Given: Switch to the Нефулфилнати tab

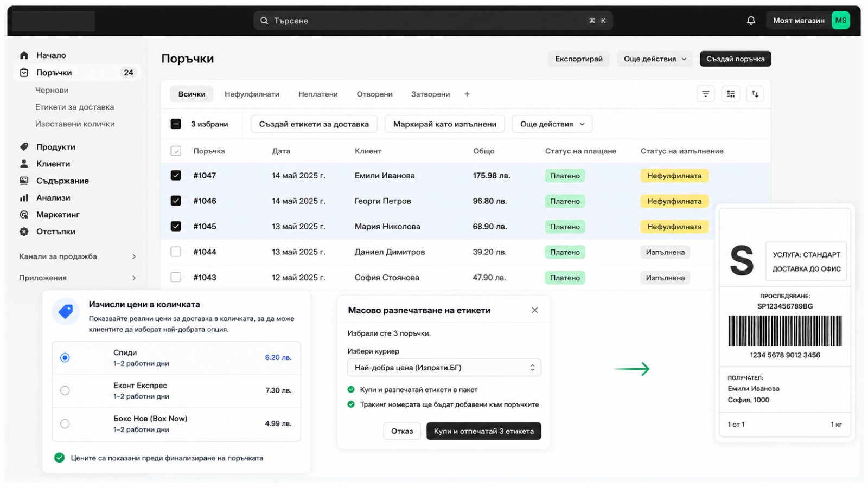Looking at the screenshot, I should (252, 94).
